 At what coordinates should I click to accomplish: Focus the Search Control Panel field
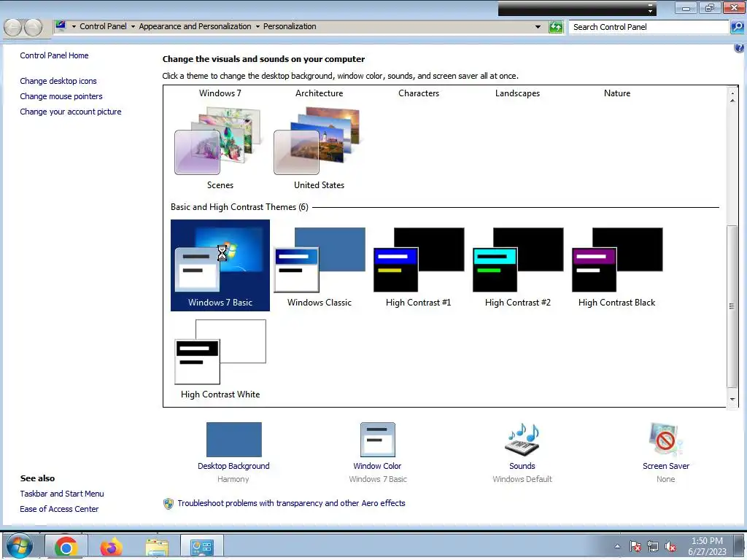pos(649,27)
